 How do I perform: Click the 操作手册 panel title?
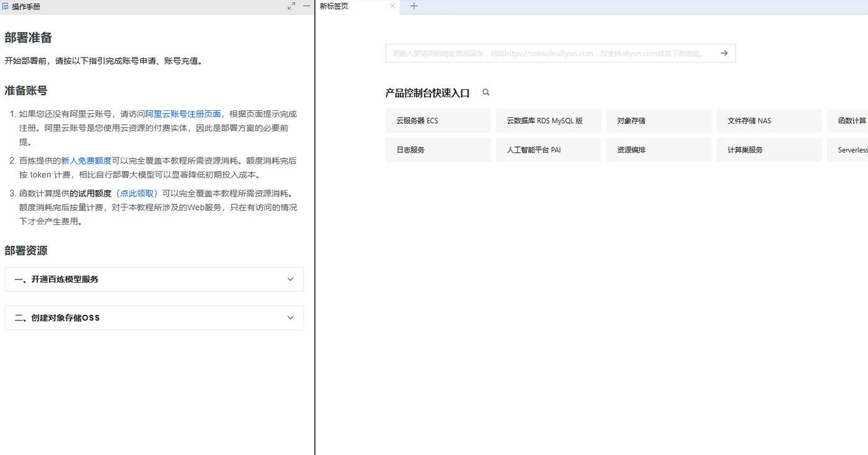coord(26,6)
